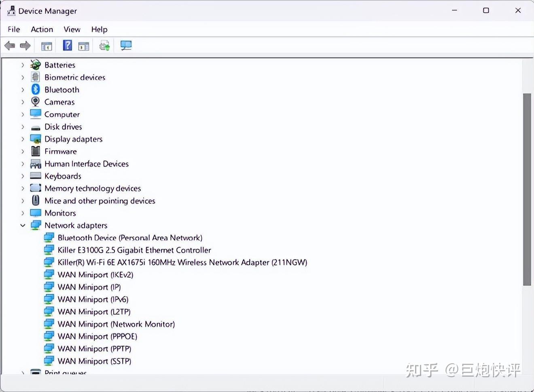
Task: Click the Human Interface Devices icon
Action: (36, 164)
